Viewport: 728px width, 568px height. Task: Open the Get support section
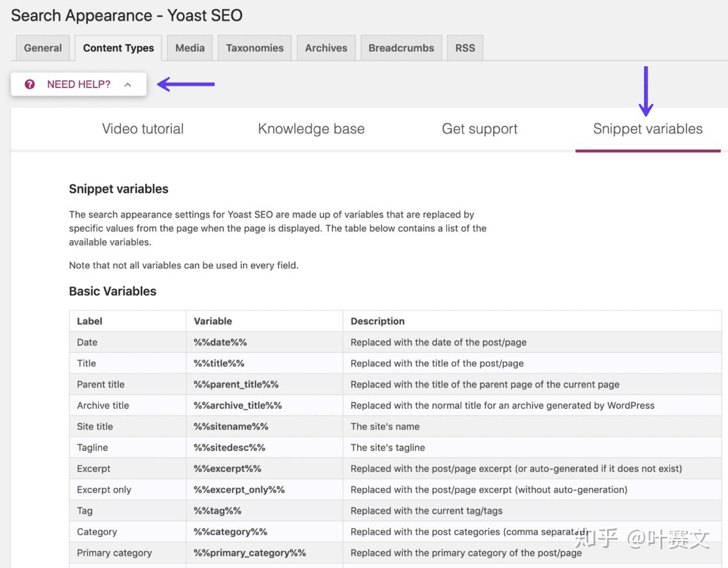479,129
